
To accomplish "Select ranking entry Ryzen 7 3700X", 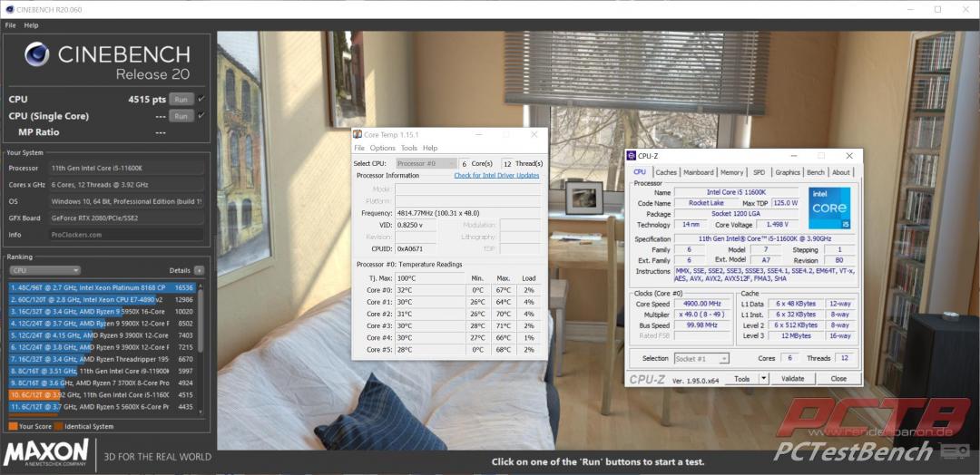I will [x=103, y=383].
